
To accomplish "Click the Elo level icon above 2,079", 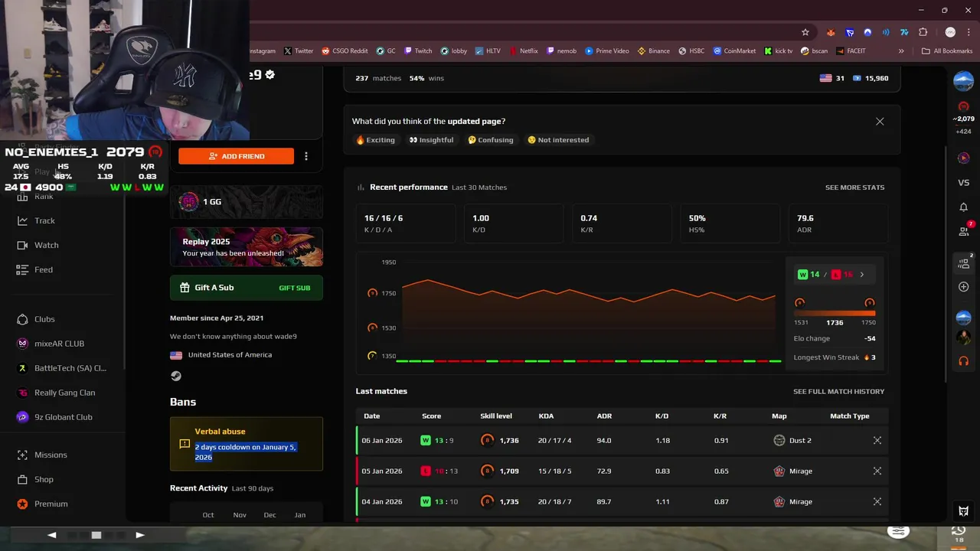I will (x=964, y=106).
